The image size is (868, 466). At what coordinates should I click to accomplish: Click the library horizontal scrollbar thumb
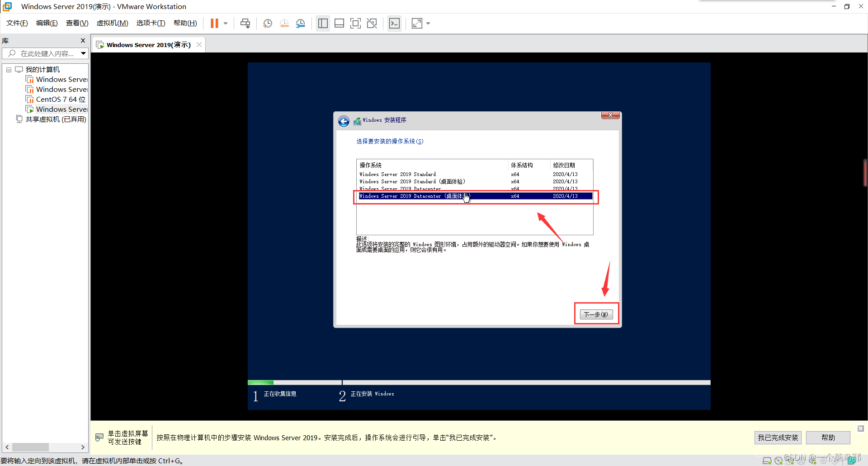point(30,447)
